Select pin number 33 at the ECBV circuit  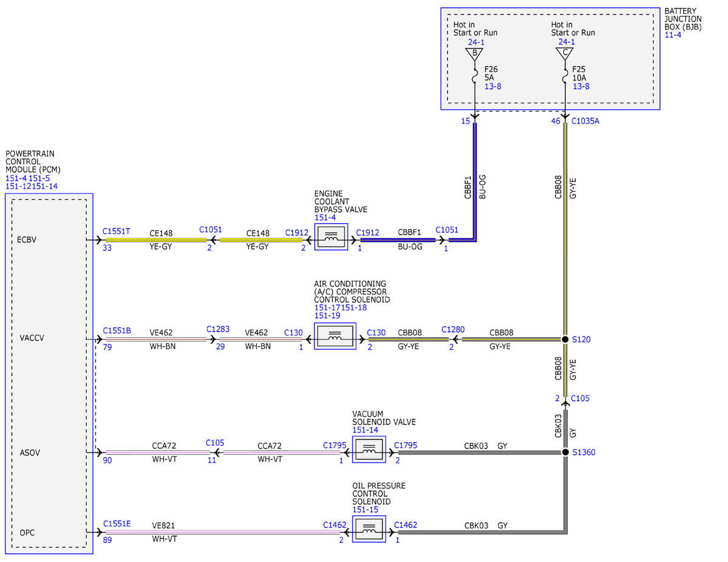(x=107, y=247)
